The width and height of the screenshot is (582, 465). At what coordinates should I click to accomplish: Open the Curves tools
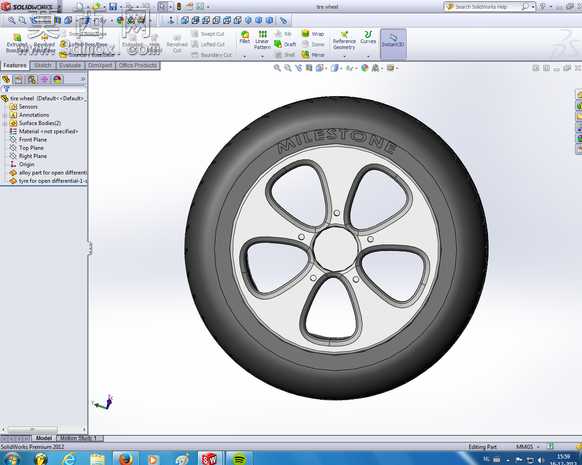(x=368, y=37)
